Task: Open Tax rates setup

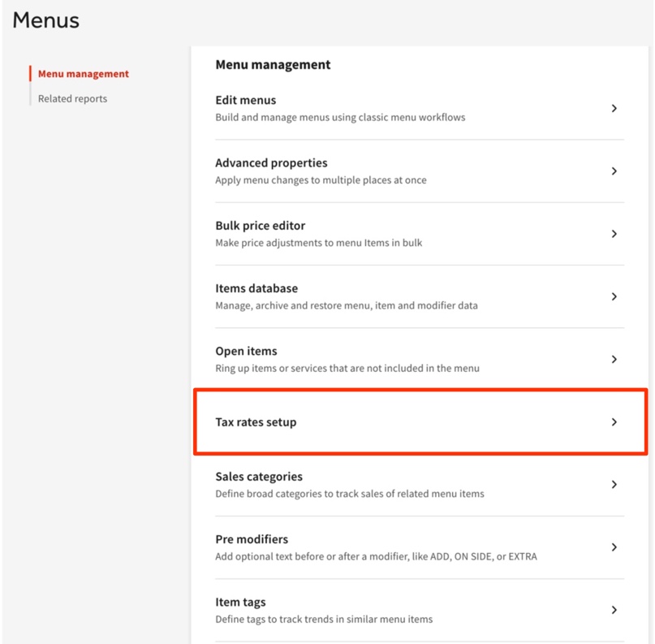Action: coord(256,422)
